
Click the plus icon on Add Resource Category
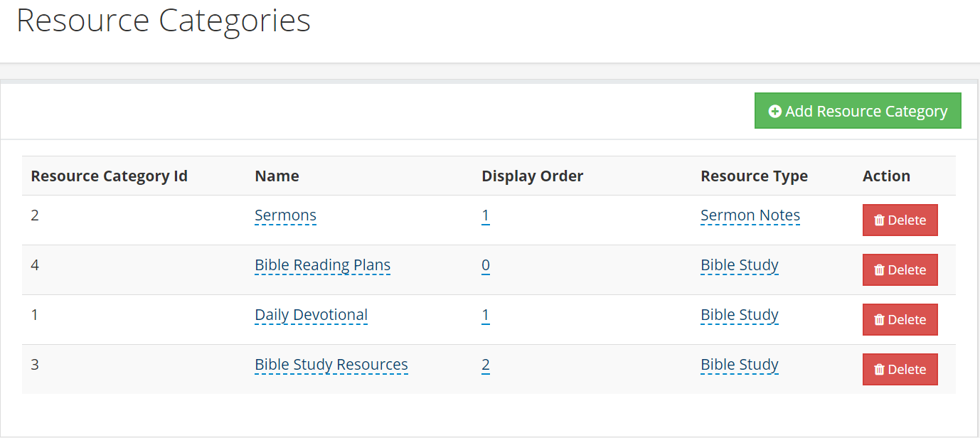click(x=776, y=110)
